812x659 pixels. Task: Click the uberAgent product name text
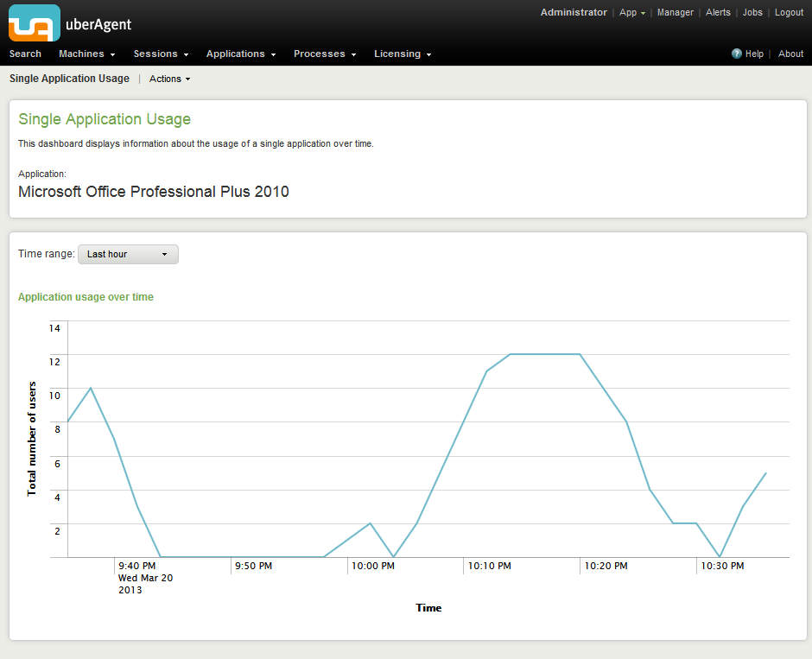[98, 24]
